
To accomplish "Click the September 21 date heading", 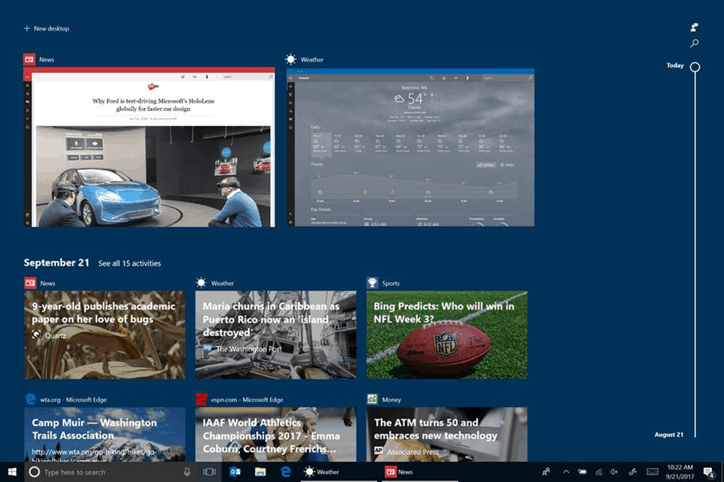I will tap(56, 262).
